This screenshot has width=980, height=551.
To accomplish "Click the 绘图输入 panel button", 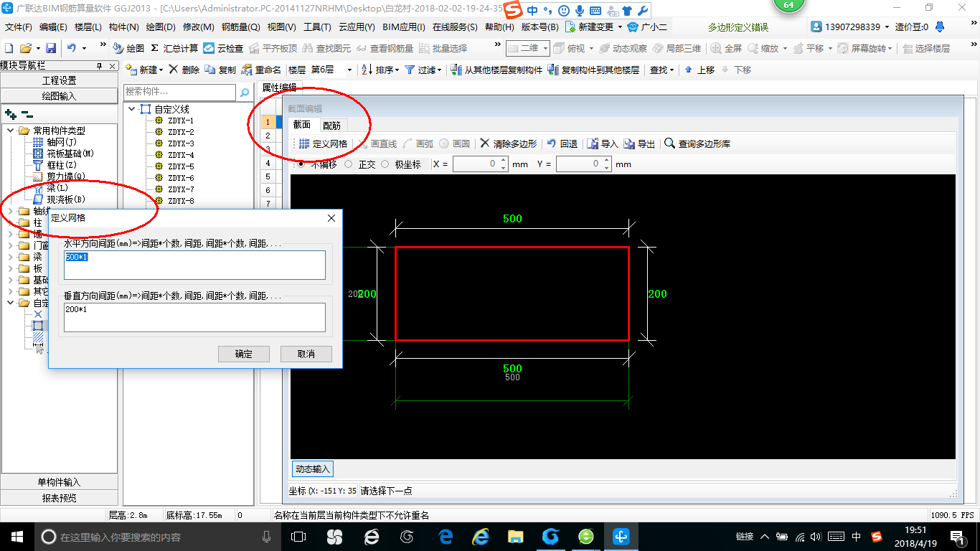I will coord(59,96).
